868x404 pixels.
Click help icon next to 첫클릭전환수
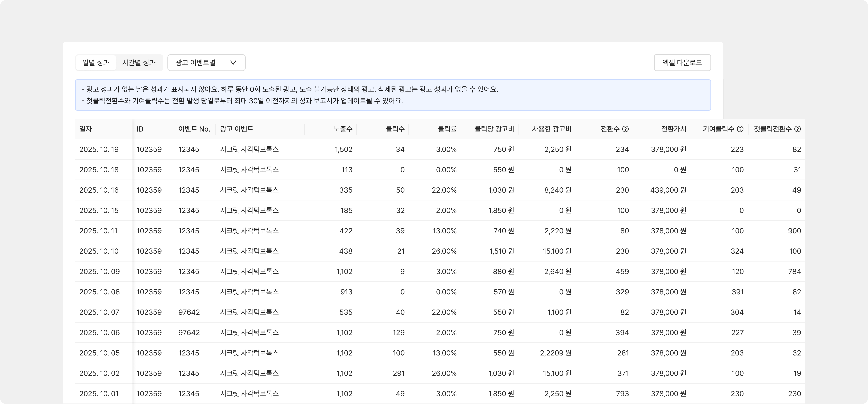[797, 129]
